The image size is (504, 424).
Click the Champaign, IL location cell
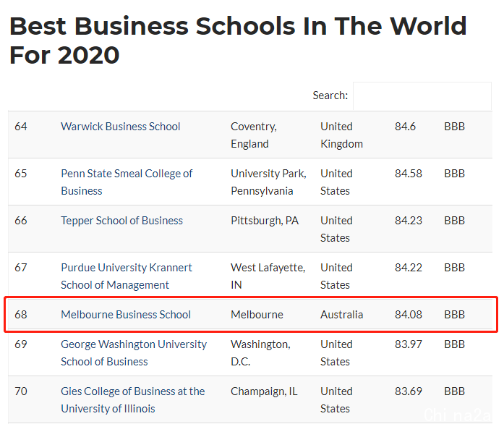(264, 391)
